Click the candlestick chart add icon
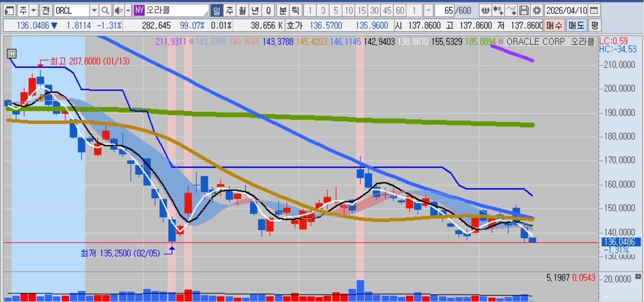This screenshot has height=302, width=644. point(498,10)
